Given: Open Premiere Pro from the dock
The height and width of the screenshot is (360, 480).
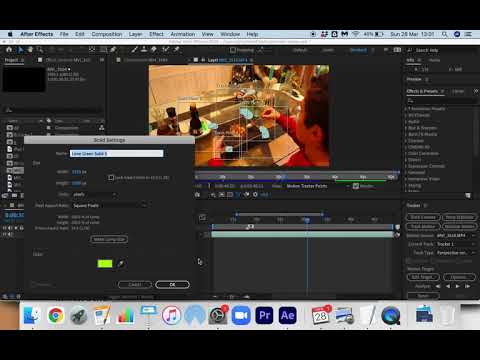Looking at the screenshot, I should (264, 315).
